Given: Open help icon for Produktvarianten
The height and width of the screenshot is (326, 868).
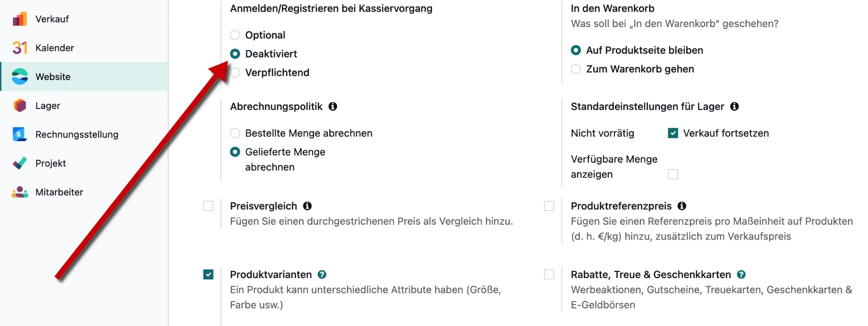Looking at the screenshot, I should [322, 275].
